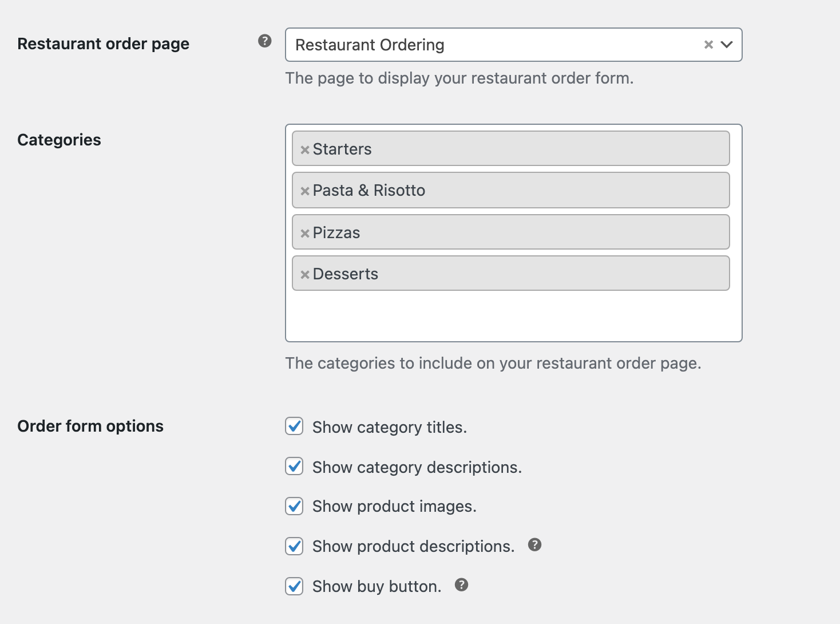Toggle Show product descriptions off
The image size is (840, 624).
(x=294, y=546)
